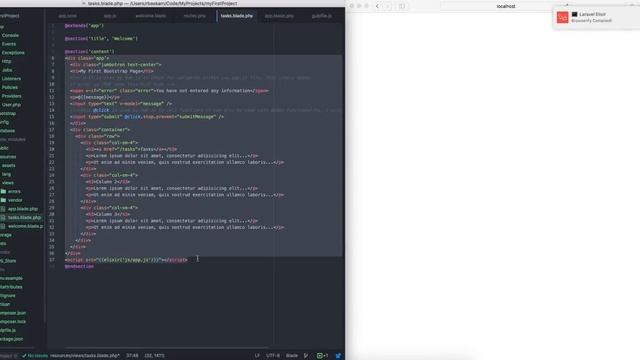Image resolution: width=640 pixels, height=360 pixels.
Task: Click the 'No issues' linter status
Action: pyautogui.click(x=35, y=356)
